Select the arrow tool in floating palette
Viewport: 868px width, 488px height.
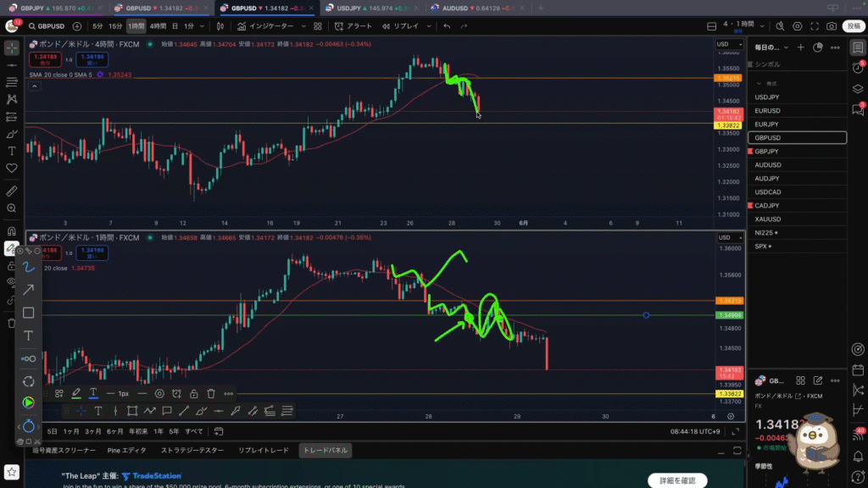[28, 290]
